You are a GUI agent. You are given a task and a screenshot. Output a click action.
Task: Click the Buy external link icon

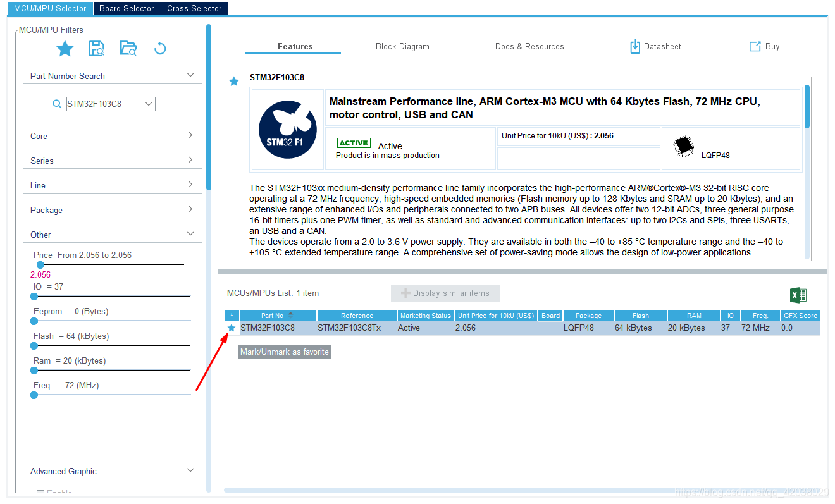(755, 46)
